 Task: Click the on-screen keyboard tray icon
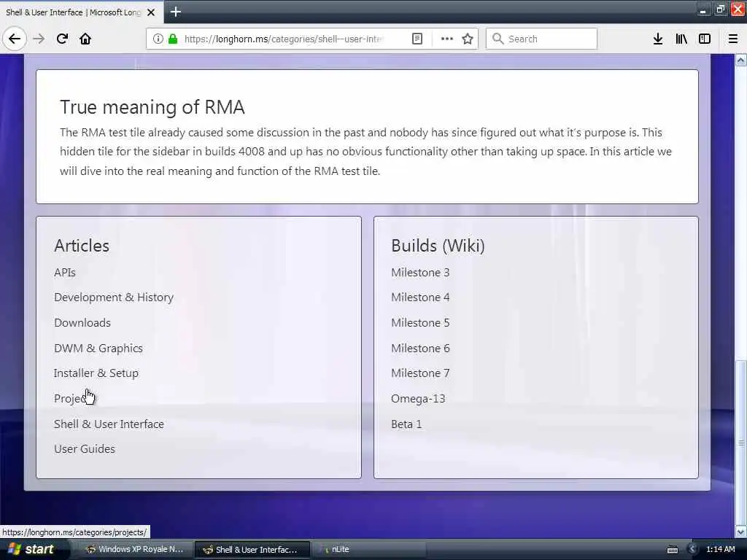[673, 550]
